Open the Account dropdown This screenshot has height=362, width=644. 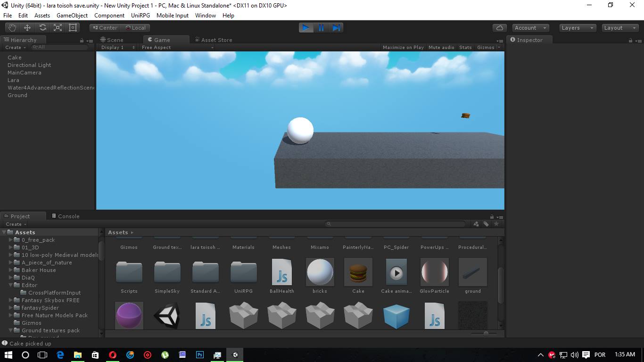click(530, 28)
